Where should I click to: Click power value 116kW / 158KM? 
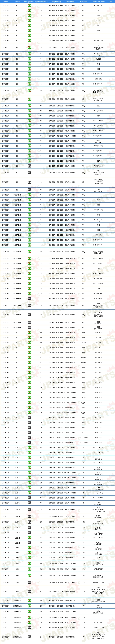click(70, 136)
